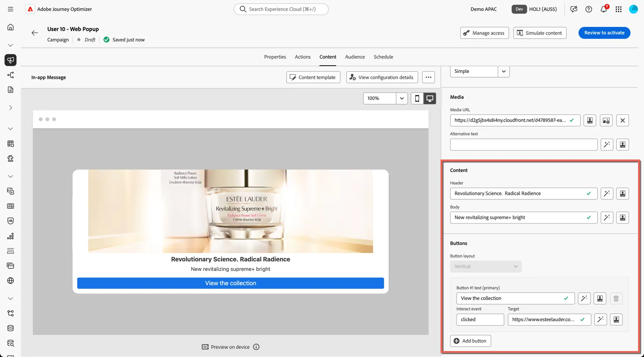Click Preview on device link
Image resolution: width=644 pixels, height=357 pixels.
[226, 347]
